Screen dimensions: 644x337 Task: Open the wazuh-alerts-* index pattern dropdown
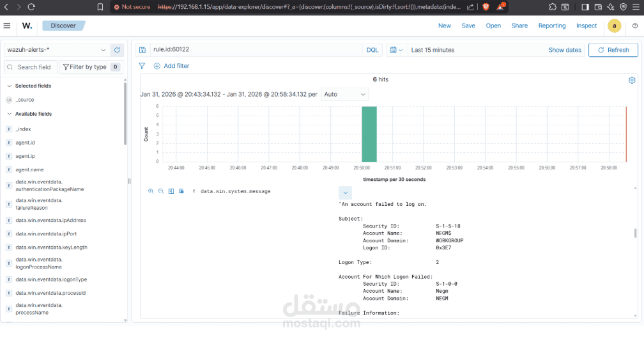tap(57, 50)
